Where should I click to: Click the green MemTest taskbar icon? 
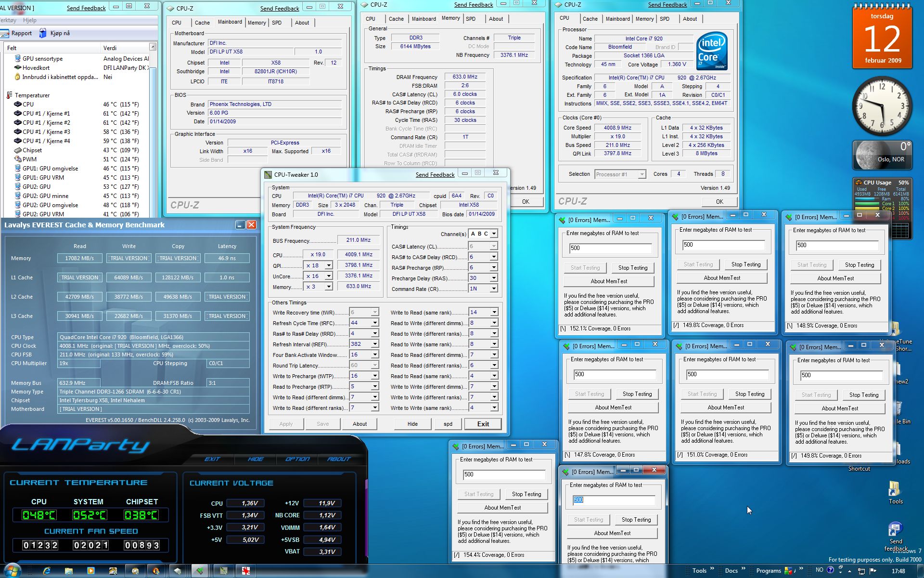[x=199, y=571]
